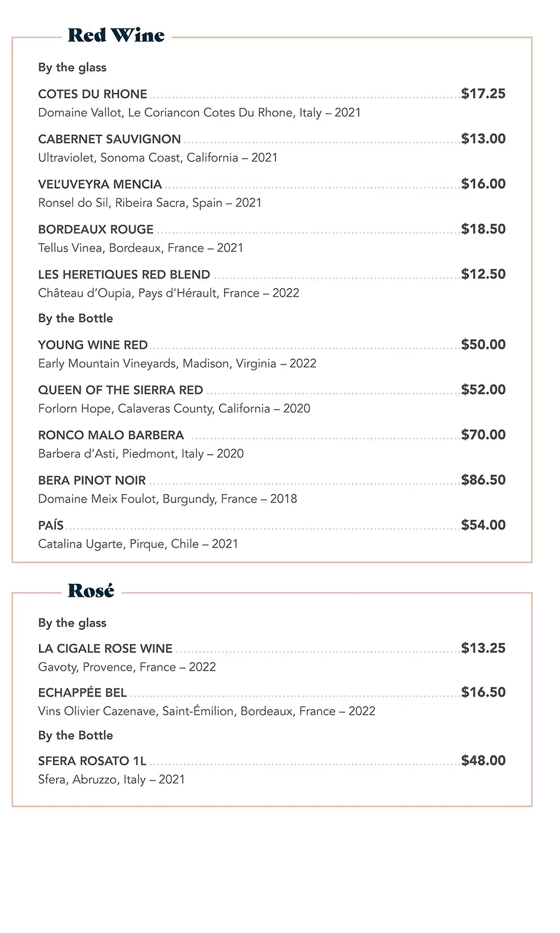Click the Red Wine section heading

116,35
